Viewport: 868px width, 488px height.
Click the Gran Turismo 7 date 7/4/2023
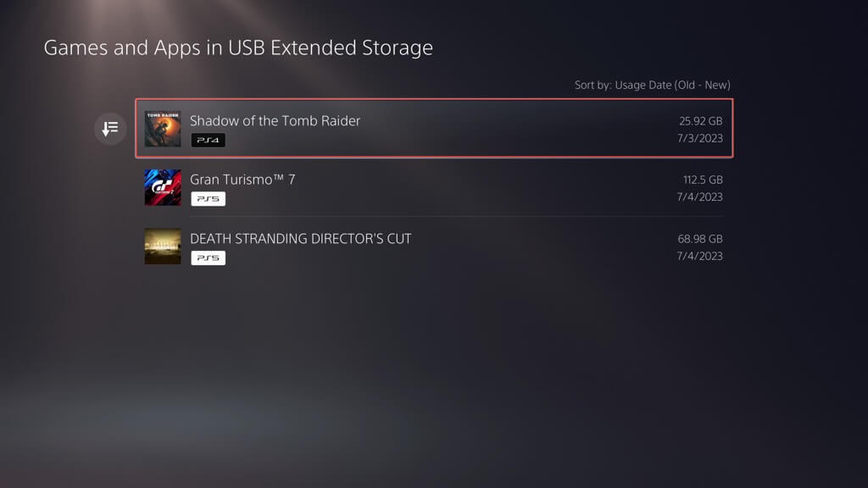pos(699,197)
